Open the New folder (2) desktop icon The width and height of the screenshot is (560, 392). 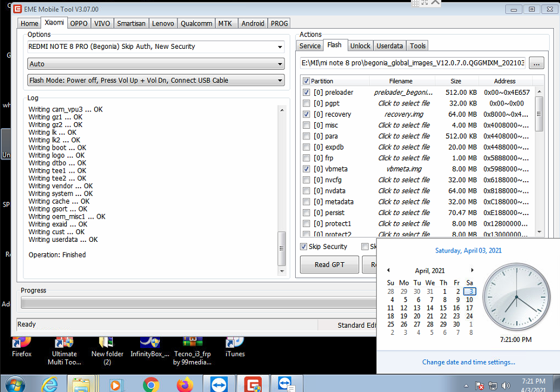(x=107, y=351)
